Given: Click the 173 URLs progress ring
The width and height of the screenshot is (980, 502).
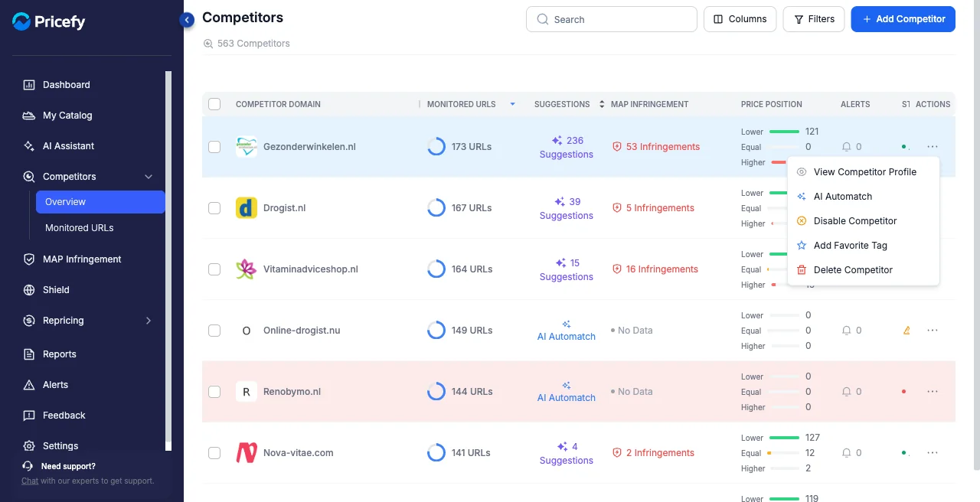Looking at the screenshot, I should [x=436, y=147].
